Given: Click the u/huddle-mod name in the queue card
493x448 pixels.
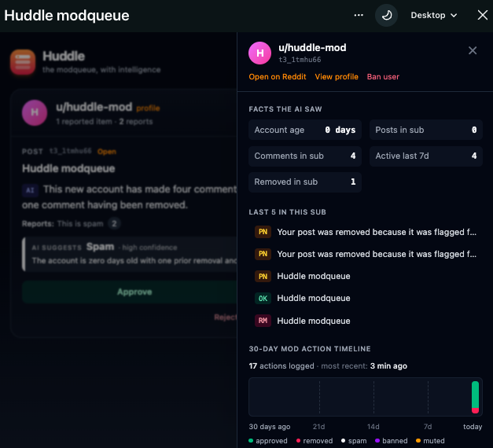Looking at the screenshot, I should 94,107.
